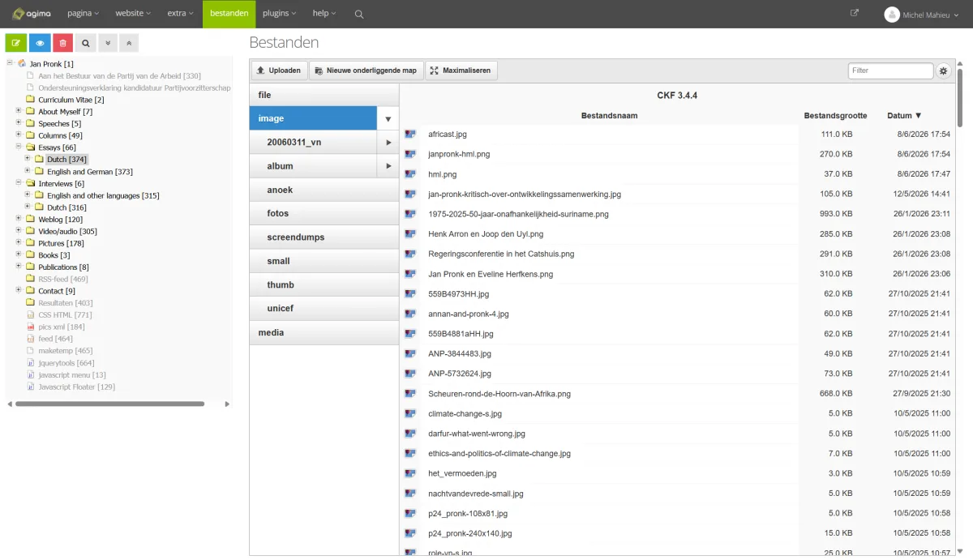This screenshot has width=973, height=560.
Task: Click folder icon of Weblog [120]
Action: (30, 220)
